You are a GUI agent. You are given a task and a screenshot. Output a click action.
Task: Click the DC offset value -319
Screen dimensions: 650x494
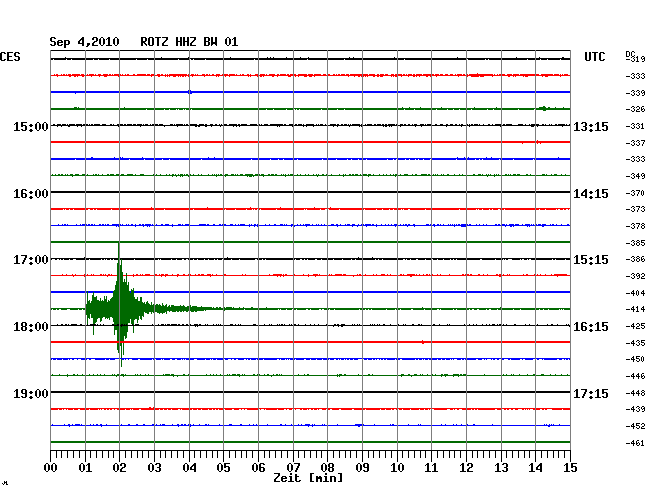click(x=635, y=59)
